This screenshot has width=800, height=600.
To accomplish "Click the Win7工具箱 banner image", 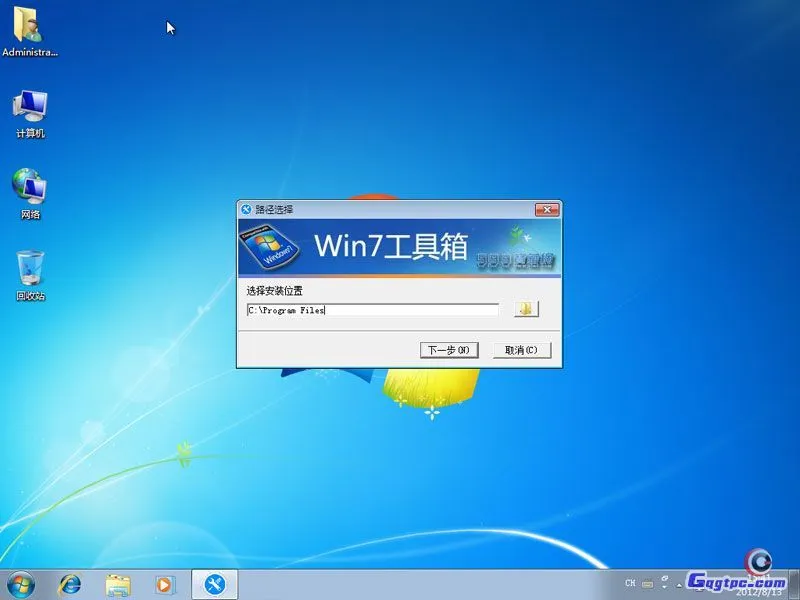I will (398, 246).
